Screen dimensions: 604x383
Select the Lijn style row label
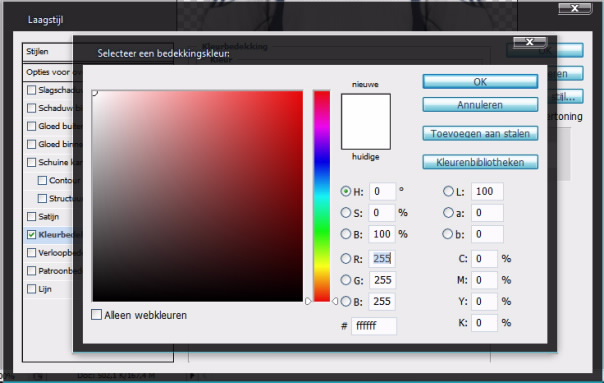point(45,289)
